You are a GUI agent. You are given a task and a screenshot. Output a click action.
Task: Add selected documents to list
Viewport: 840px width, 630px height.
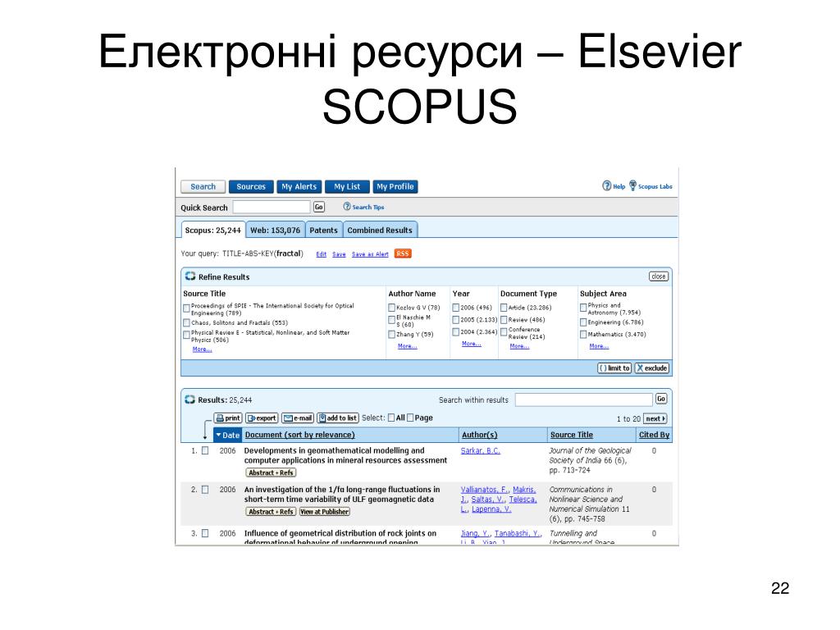337,418
